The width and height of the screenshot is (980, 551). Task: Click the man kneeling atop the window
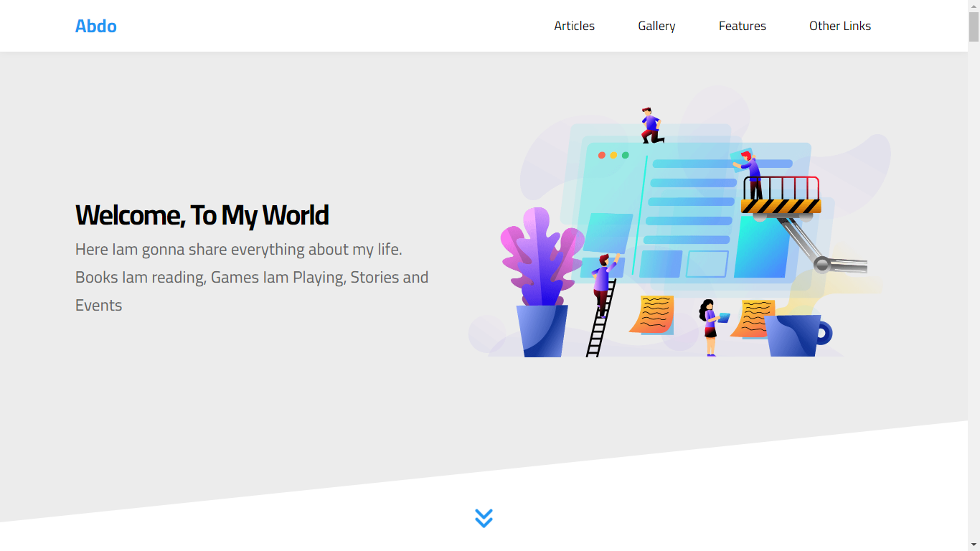click(651, 126)
